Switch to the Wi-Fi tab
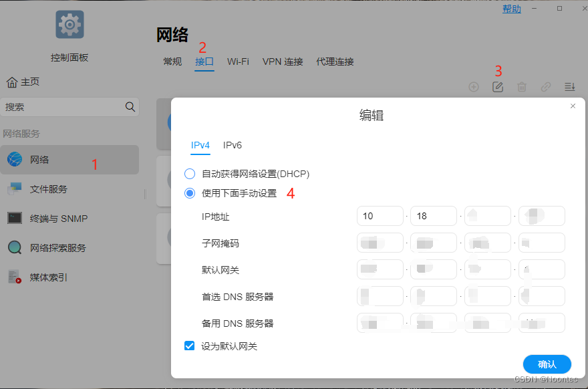This screenshot has height=389, width=588. [x=238, y=61]
